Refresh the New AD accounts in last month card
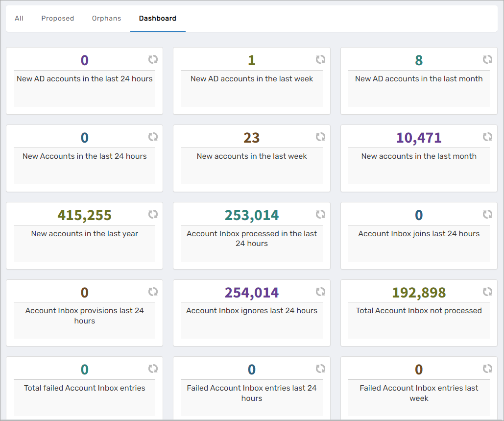Screen dimensions: 504x421 (x=487, y=59)
